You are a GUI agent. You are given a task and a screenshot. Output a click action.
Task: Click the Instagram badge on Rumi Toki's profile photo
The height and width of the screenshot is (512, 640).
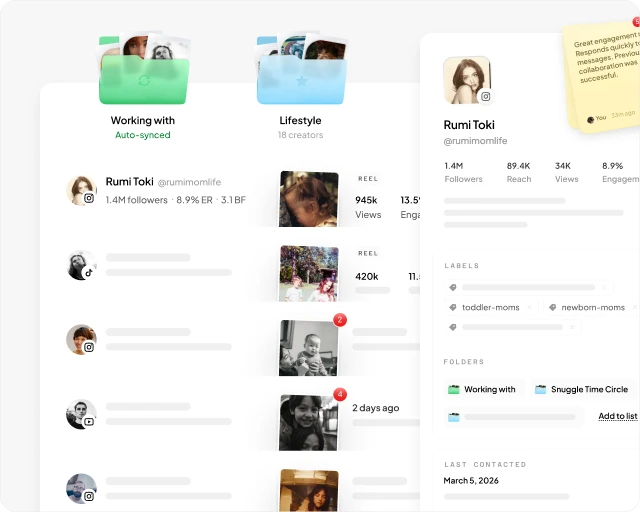(x=485, y=96)
